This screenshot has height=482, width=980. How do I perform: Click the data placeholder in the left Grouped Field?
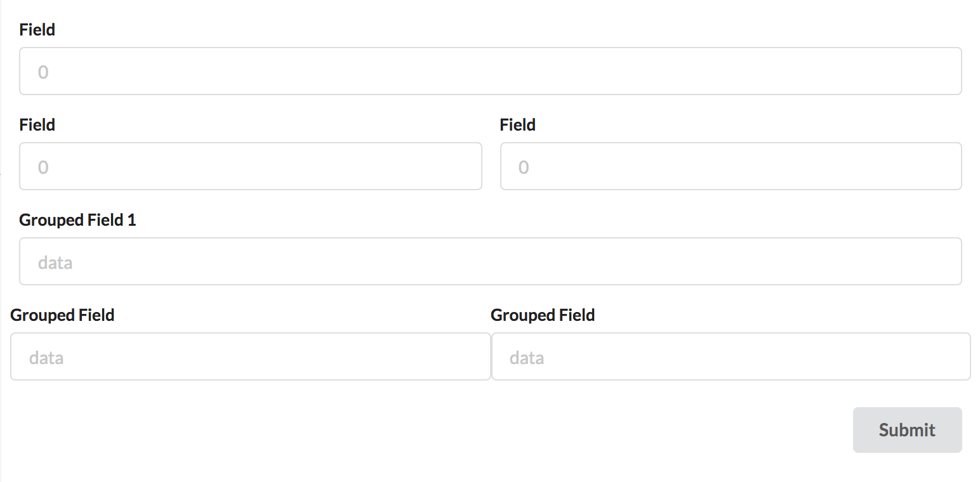point(45,357)
